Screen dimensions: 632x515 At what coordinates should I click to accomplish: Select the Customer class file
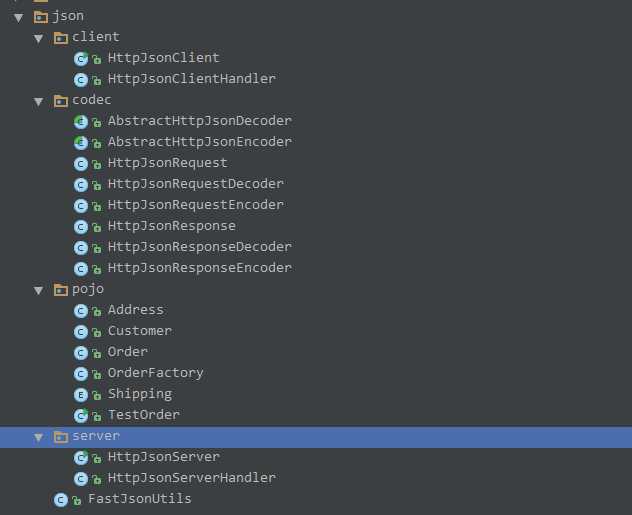click(x=139, y=331)
